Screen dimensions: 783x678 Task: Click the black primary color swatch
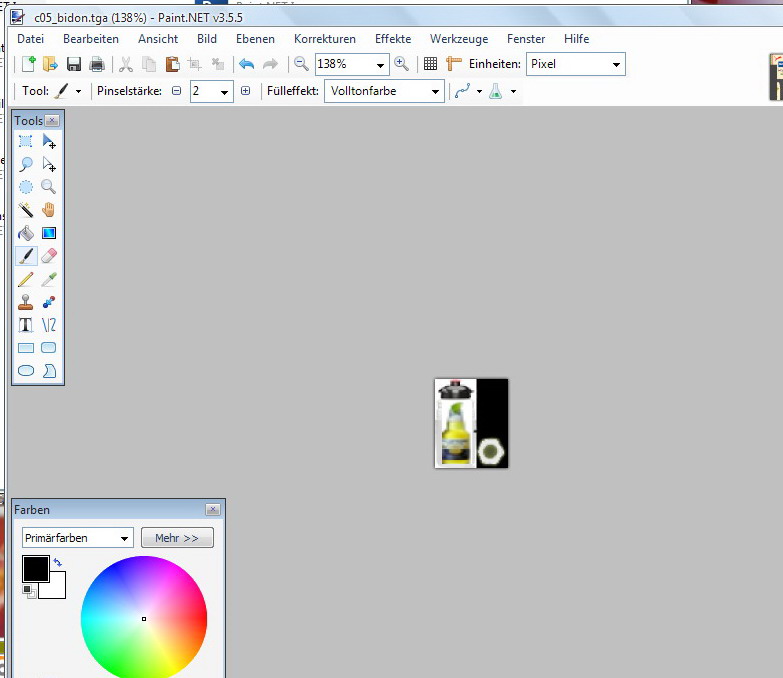[35, 569]
